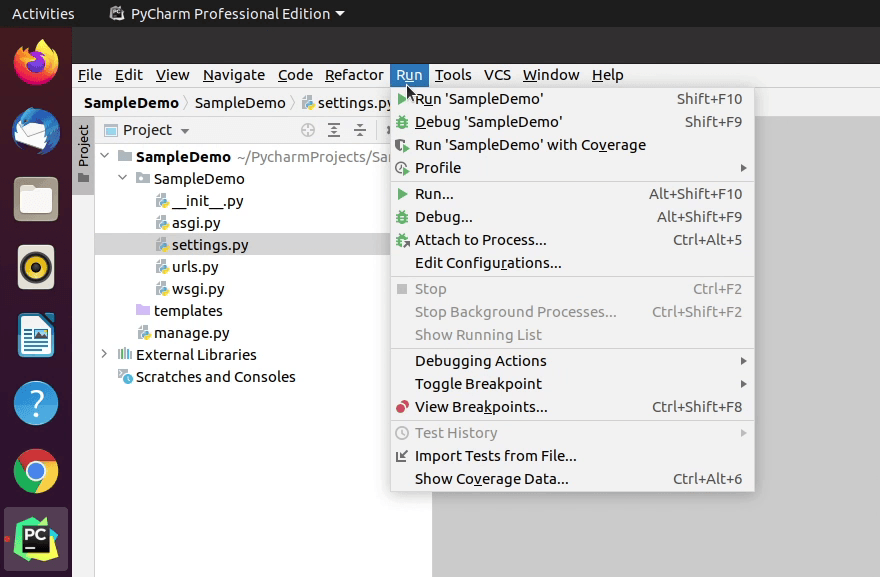Collapse the SampleDemo root folder
Viewport: 880px width, 577px height.
[x=104, y=156]
